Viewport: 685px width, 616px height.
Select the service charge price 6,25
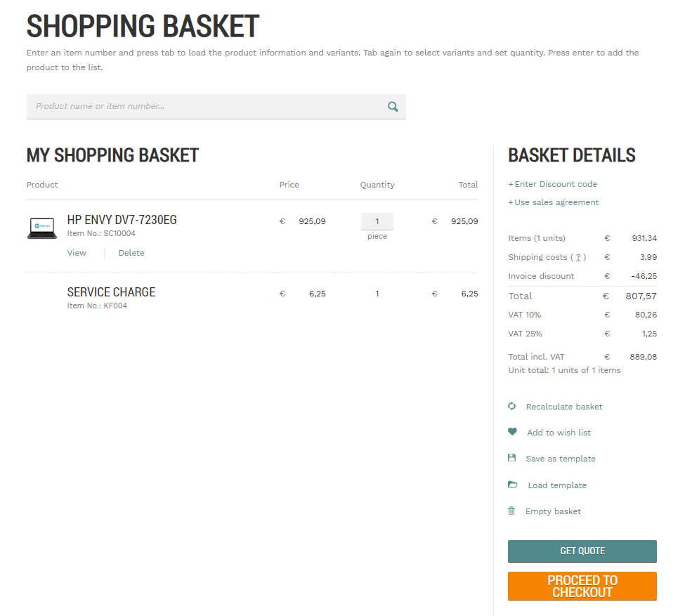coord(317,294)
